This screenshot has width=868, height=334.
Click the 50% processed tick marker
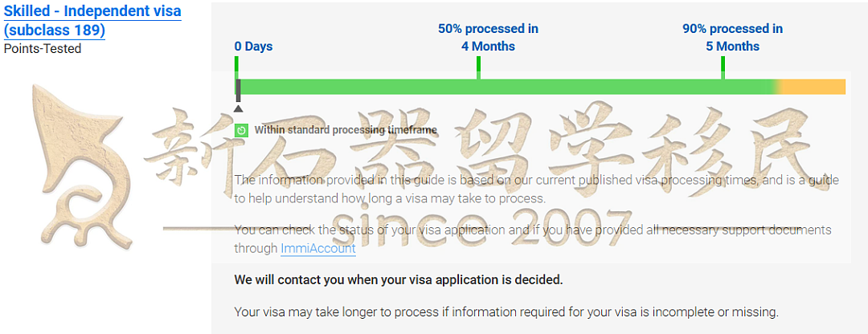coord(478,67)
